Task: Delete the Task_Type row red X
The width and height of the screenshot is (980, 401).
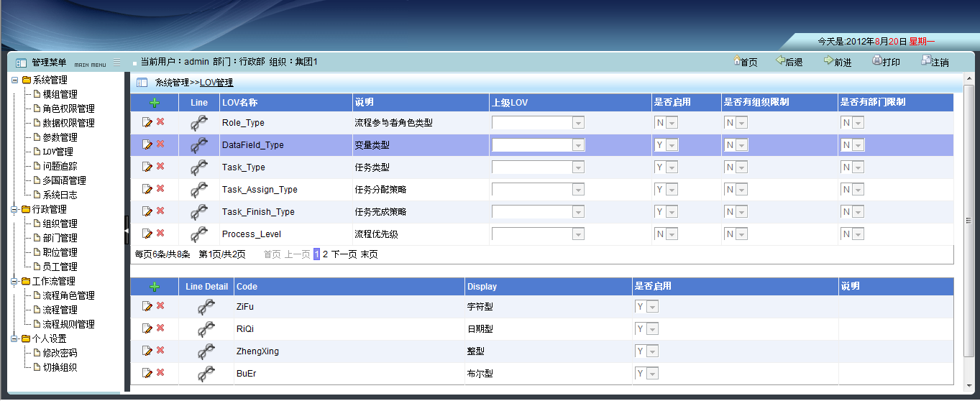Action: pos(160,167)
